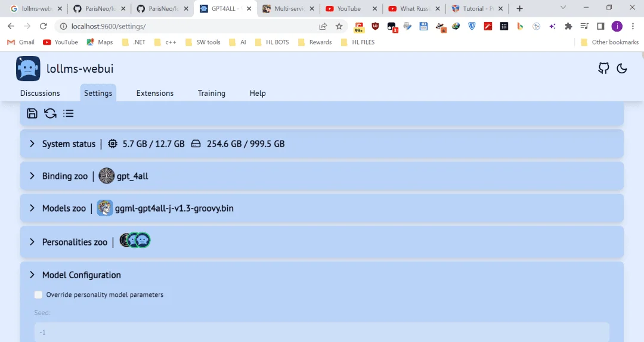Click the collapse all list icon

68,113
